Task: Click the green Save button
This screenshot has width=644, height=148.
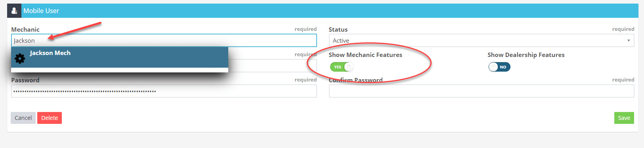Action: [624, 118]
